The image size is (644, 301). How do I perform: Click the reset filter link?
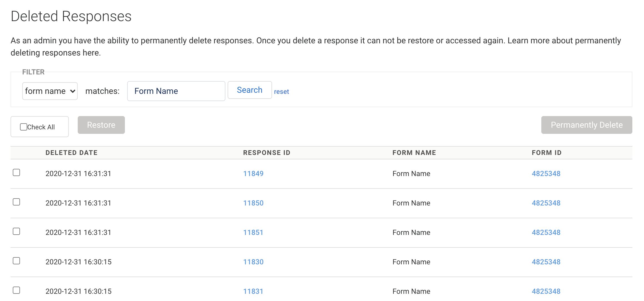coord(281,92)
